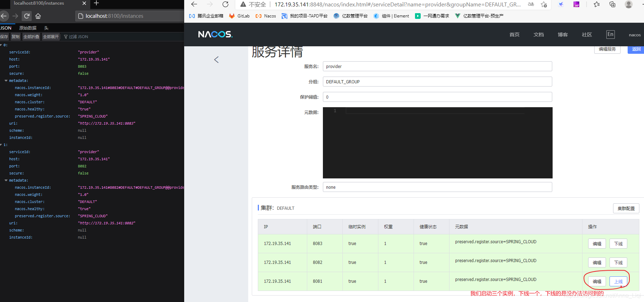Open the GitLab bookmark
644x302 pixels.
coord(239,16)
